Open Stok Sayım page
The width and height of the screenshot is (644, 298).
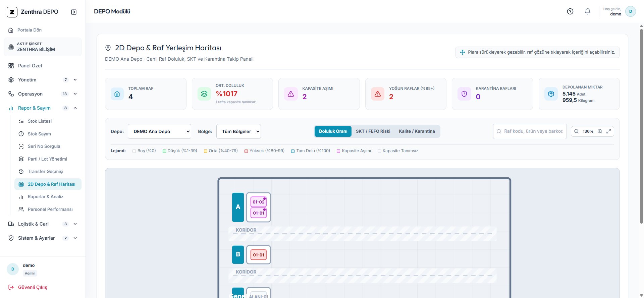pos(48,134)
